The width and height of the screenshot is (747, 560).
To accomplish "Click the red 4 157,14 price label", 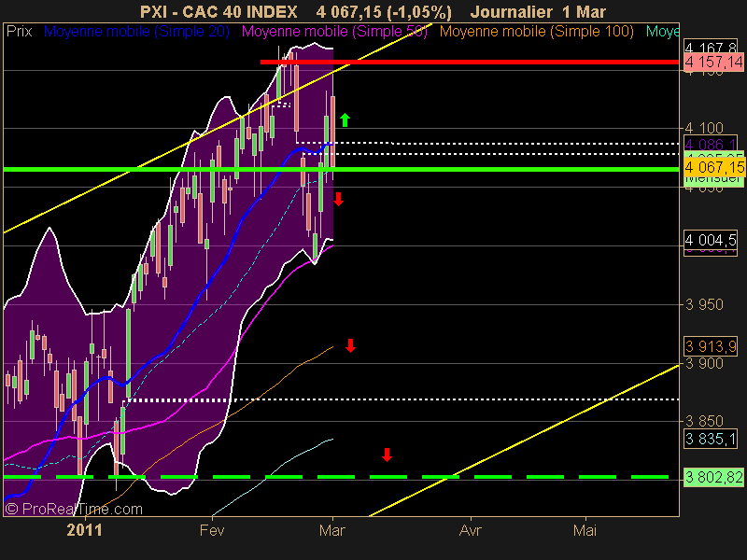I will click(713, 62).
